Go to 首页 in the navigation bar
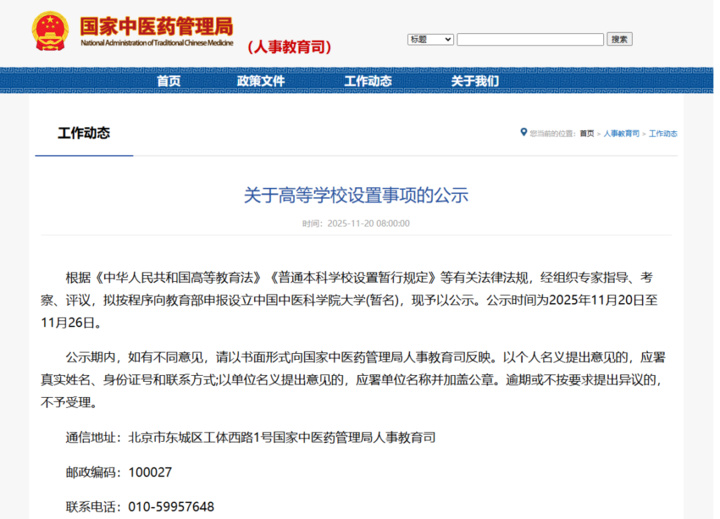Image resolution: width=720 pixels, height=519 pixels. click(169, 81)
